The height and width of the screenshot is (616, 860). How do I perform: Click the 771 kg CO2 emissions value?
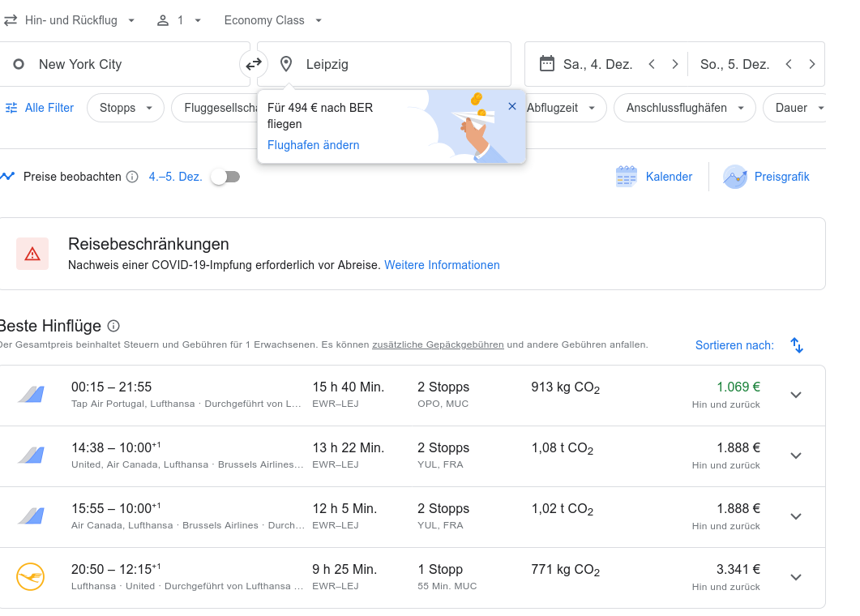[x=566, y=571]
